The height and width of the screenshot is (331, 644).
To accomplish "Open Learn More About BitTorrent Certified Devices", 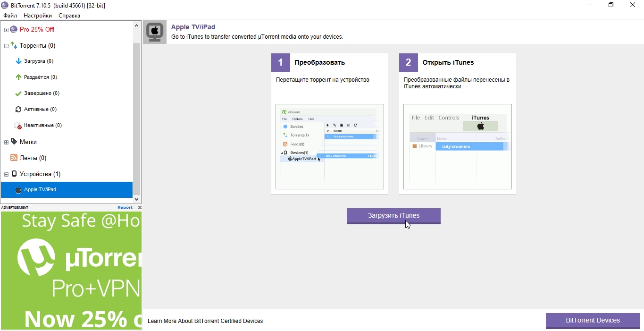I will (x=205, y=321).
